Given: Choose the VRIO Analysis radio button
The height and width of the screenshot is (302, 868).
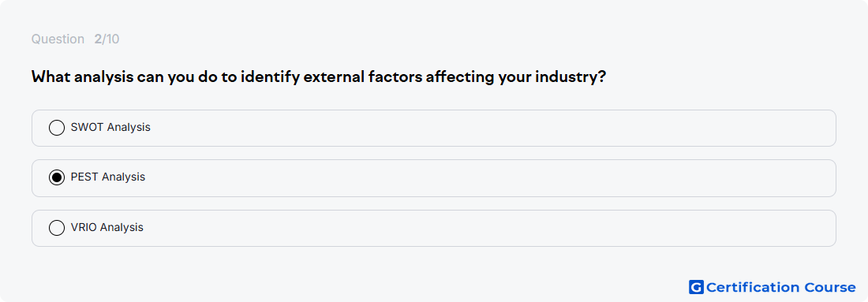Looking at the screenshot, I should (57, 228).
